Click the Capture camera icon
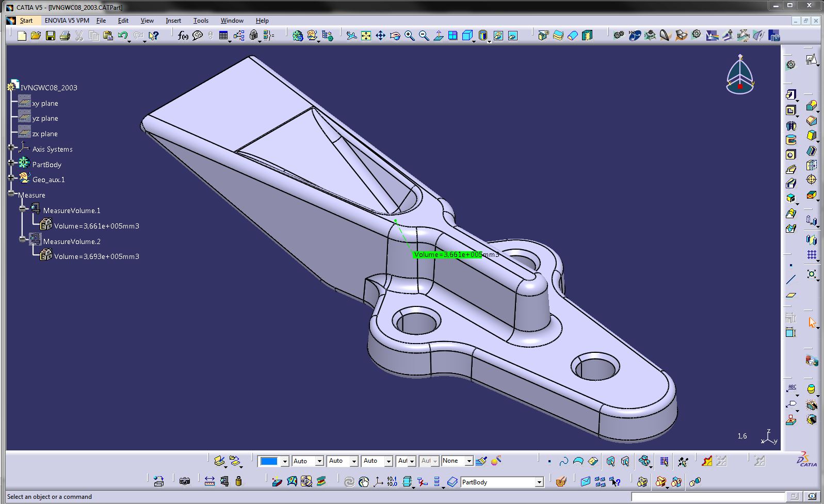Screen dimensions: 824x504 (184, 481)
